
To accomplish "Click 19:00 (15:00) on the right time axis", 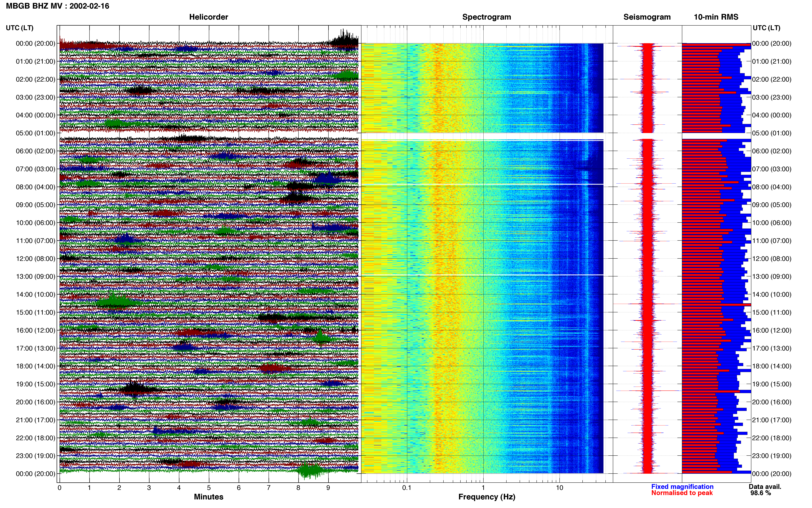I will (x=772, y=384).
